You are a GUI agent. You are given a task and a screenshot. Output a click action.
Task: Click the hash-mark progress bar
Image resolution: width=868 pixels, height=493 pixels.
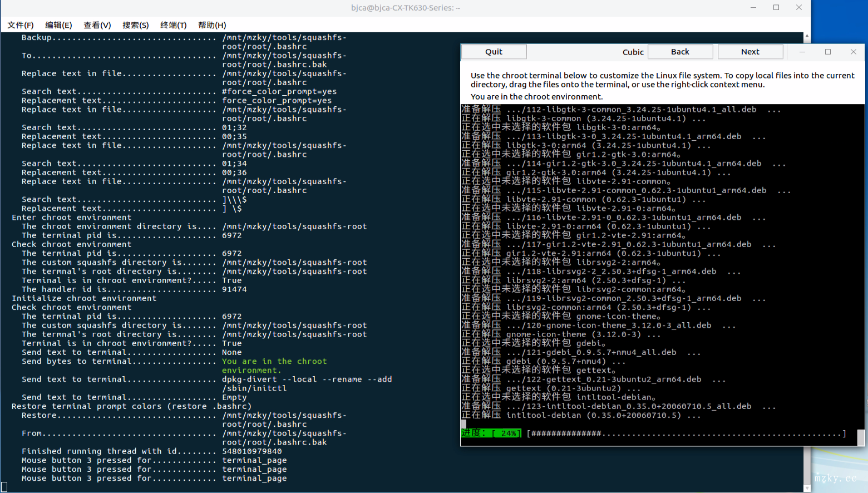click(686, 433)
